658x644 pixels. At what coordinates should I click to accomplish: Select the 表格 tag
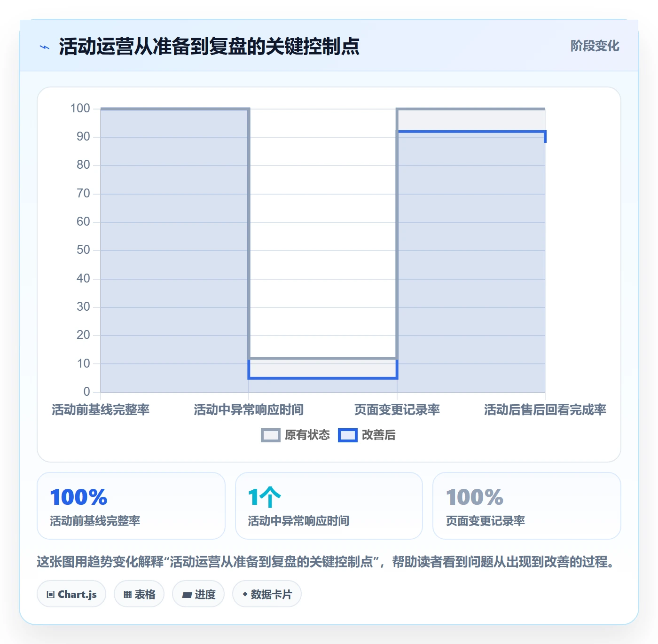(x=139, y=594)
